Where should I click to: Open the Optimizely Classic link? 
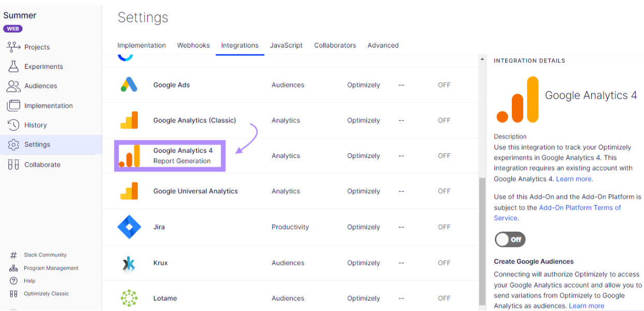point(46,294)
